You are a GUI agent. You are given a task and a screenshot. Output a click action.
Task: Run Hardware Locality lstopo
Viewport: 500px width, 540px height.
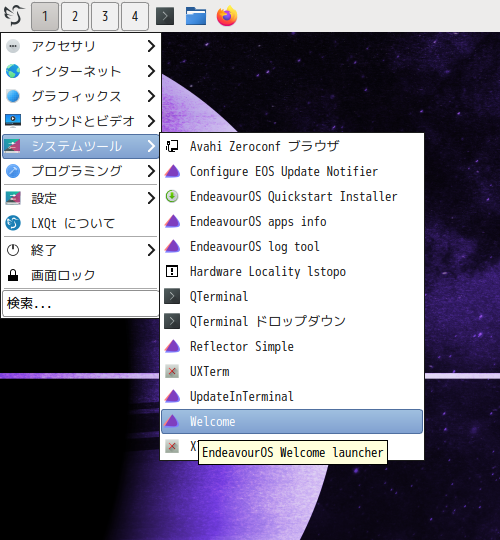292,271
